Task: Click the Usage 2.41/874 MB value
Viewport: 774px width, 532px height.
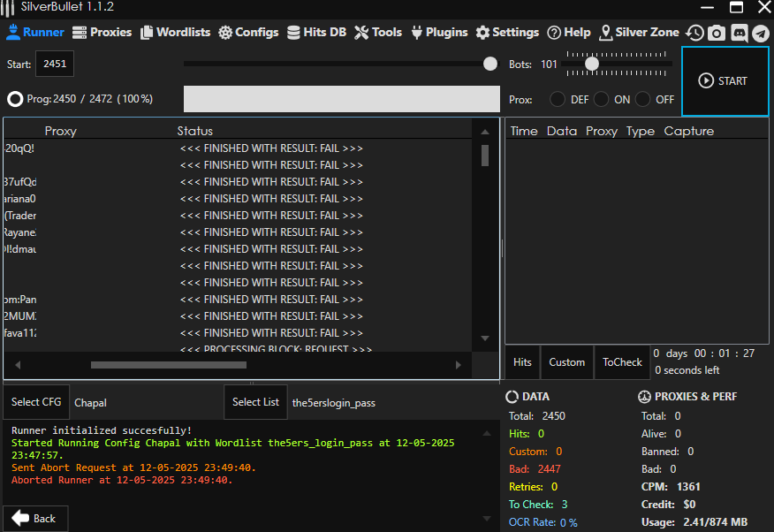Action: click(x=716, y=522)
